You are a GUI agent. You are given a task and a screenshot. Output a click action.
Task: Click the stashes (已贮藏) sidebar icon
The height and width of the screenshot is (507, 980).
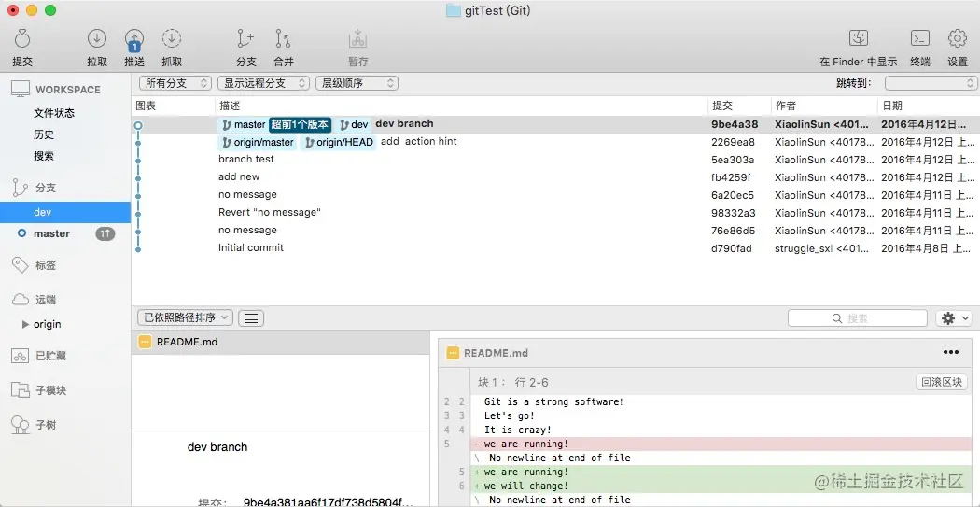coord(21,356)
